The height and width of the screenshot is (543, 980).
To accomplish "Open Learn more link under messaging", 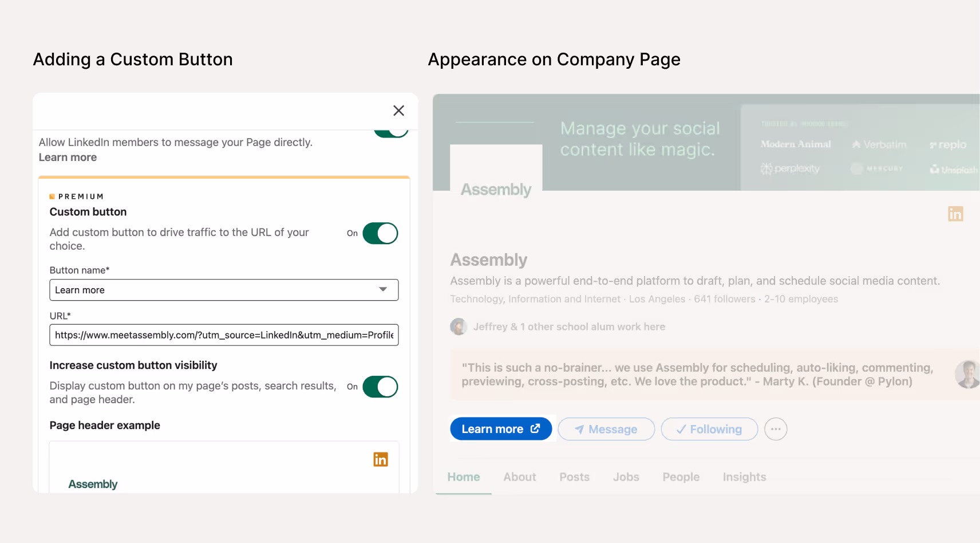I will pyautogui.click(x=68, y=158).
